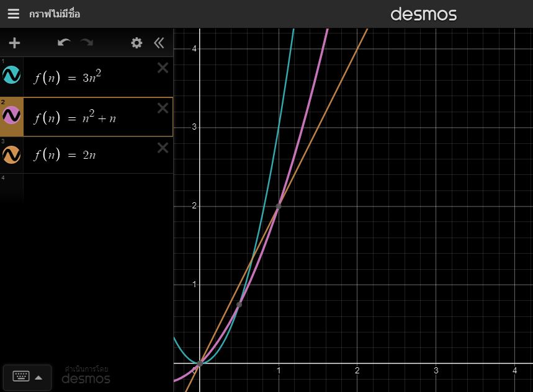
Task: Open the expression list settings gear
Action: click(x=137, y=43)
